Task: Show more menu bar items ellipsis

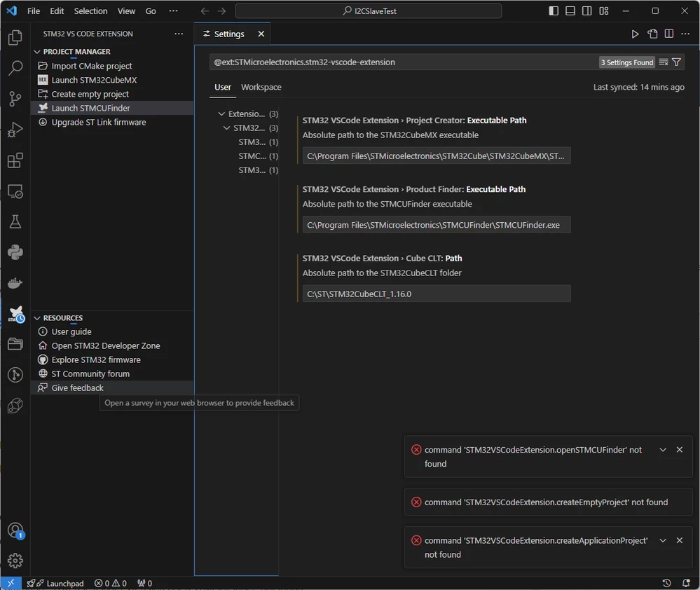Action: [173, 11]
